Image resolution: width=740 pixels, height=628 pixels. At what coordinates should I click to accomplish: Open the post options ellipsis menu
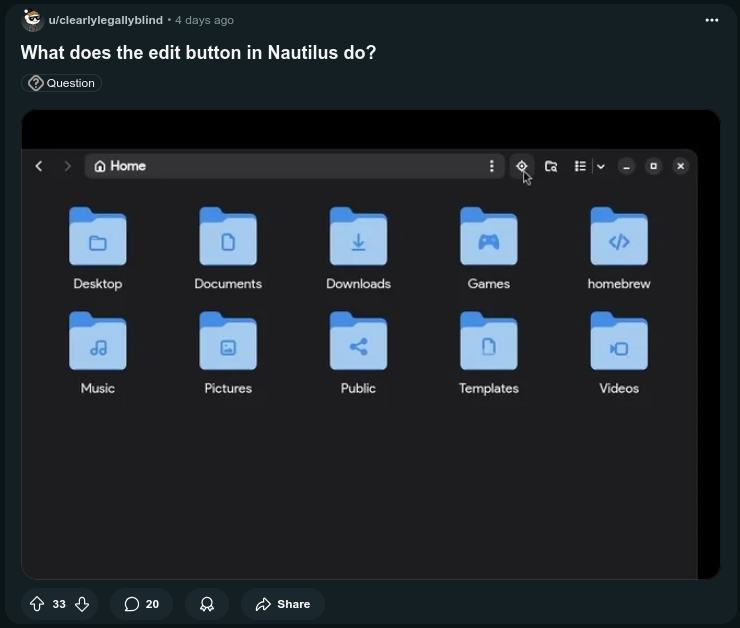[x=711, y=20]
